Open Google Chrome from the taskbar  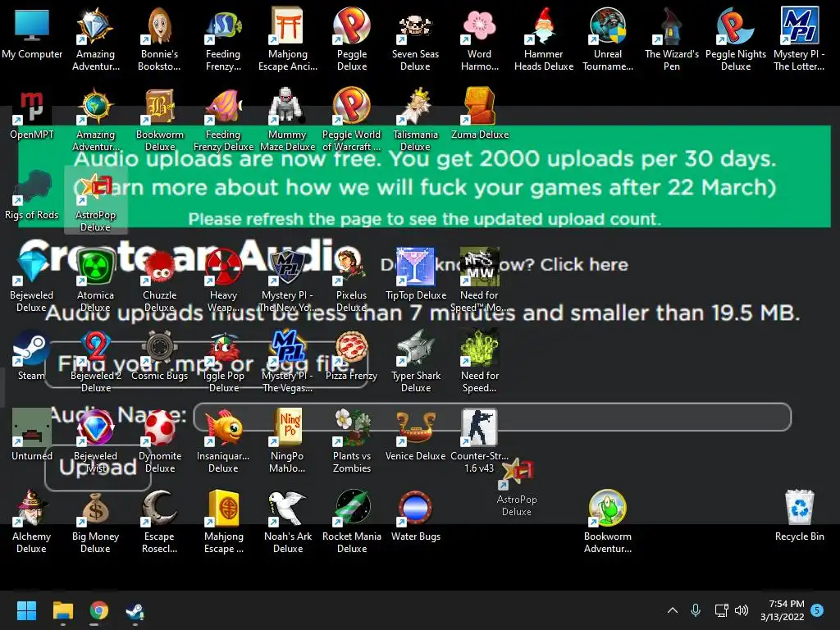pos(99,610)
